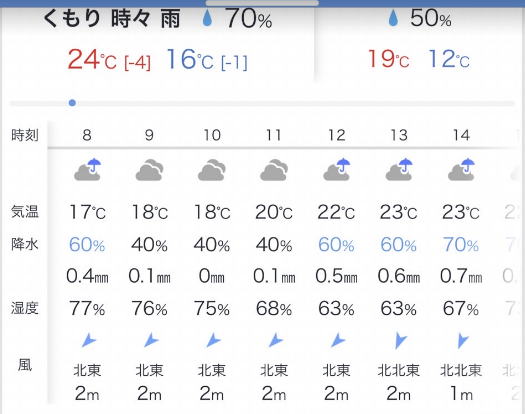Click the cloud icon under hour 11
This screenshot has width=525, height=414.
click(x=274, y=170)
